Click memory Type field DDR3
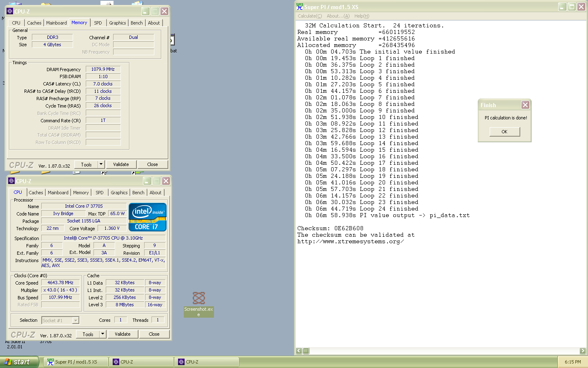 pos(52,37)
